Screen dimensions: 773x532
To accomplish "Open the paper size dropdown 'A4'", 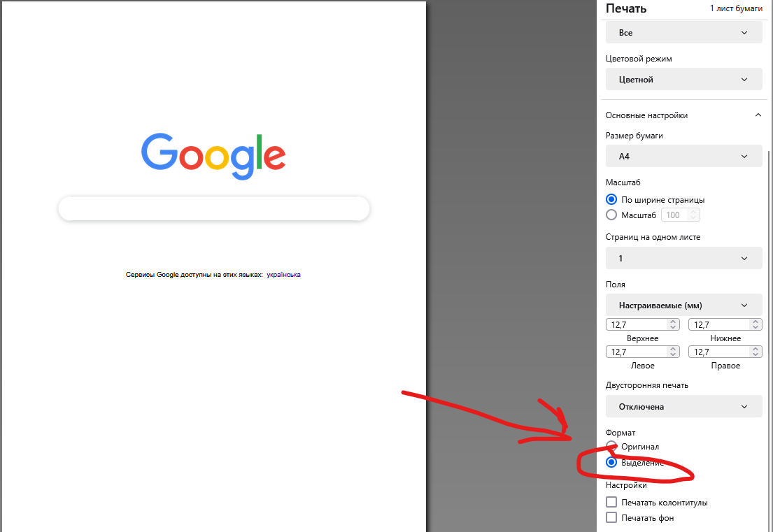I will point(683,157).
